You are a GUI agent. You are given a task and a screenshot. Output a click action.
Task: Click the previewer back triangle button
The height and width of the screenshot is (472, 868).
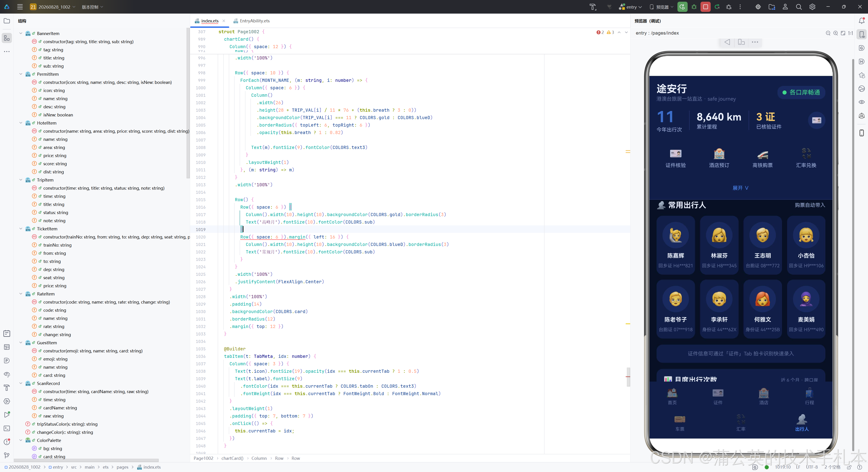coord(727,42)
